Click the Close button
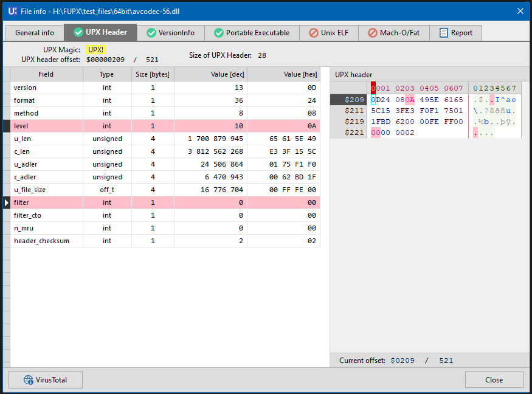Viewport: 532px width, 394px height. tap(494, 380)
